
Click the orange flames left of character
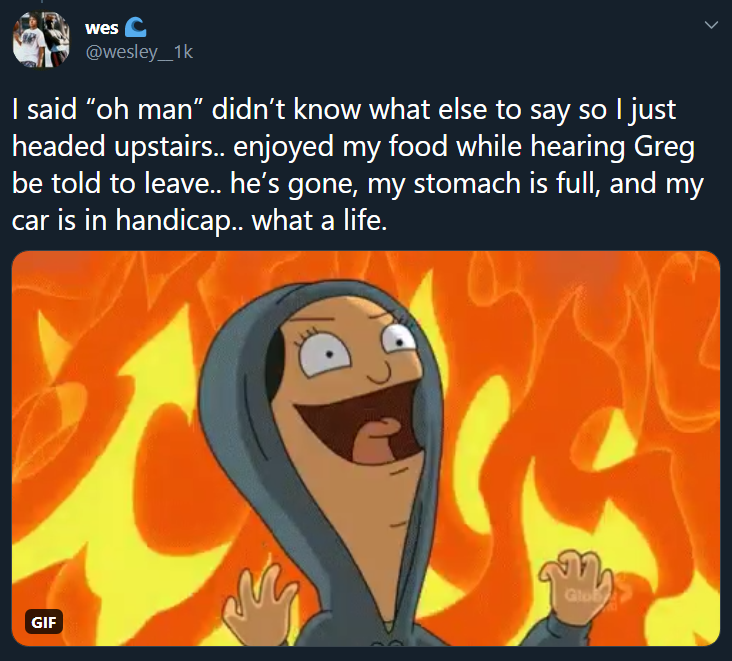[x=105, y=443]
